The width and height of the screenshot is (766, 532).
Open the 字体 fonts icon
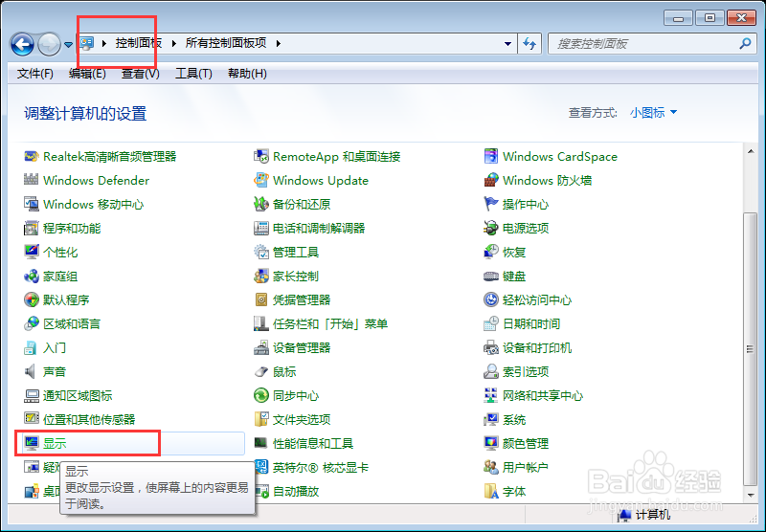point(491,492)
